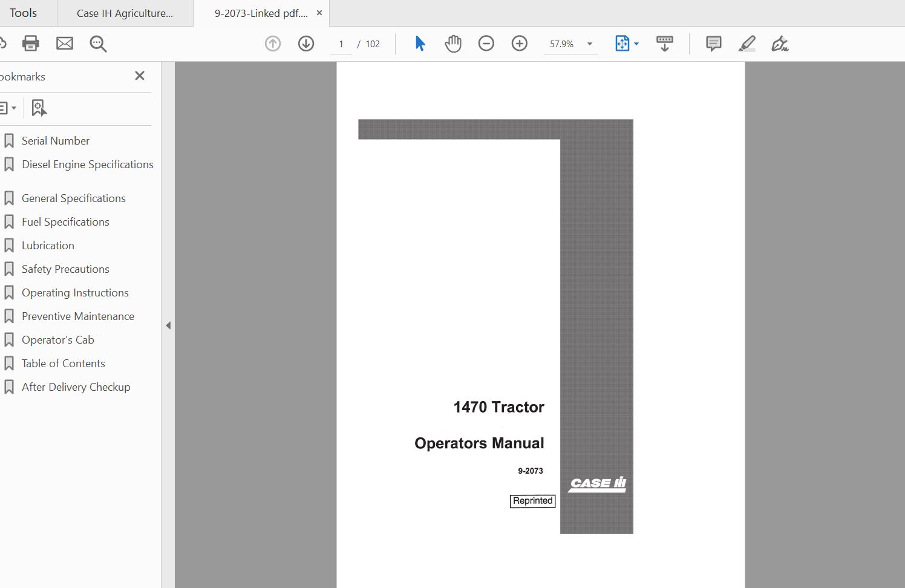Open the zoom level dropdown arrow
The width and height of the screenshot is (905, 588).
pyautogui.click(x=590, y=44)
